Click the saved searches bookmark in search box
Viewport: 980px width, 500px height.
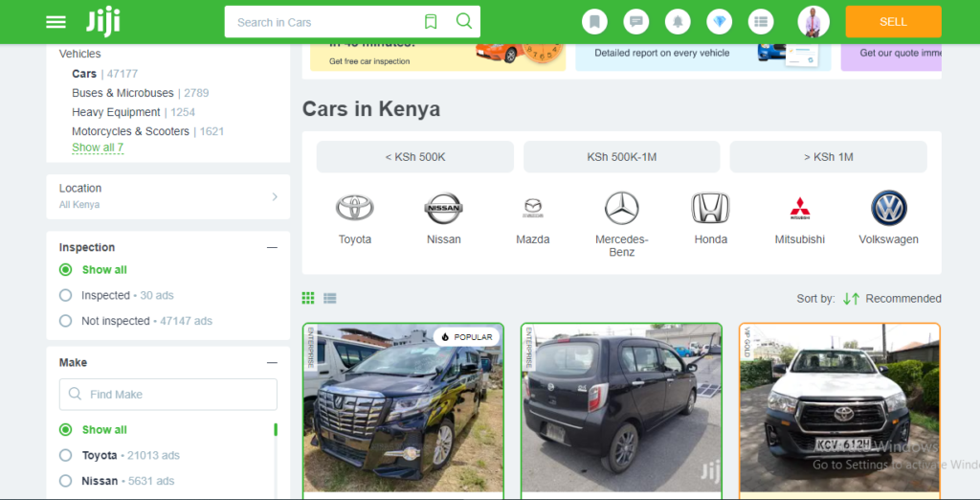click(x=431, y=22)
